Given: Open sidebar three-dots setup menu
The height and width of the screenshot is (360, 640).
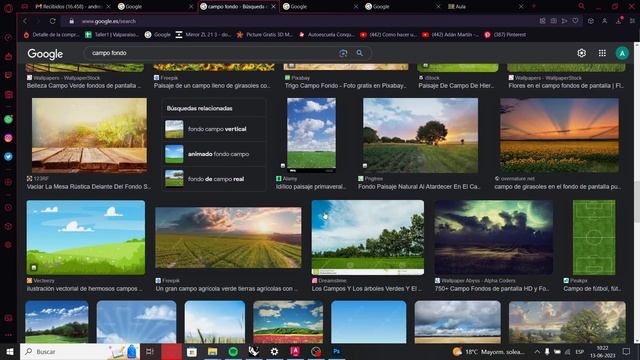Looking at the screenshot, I should pos(8,335).
